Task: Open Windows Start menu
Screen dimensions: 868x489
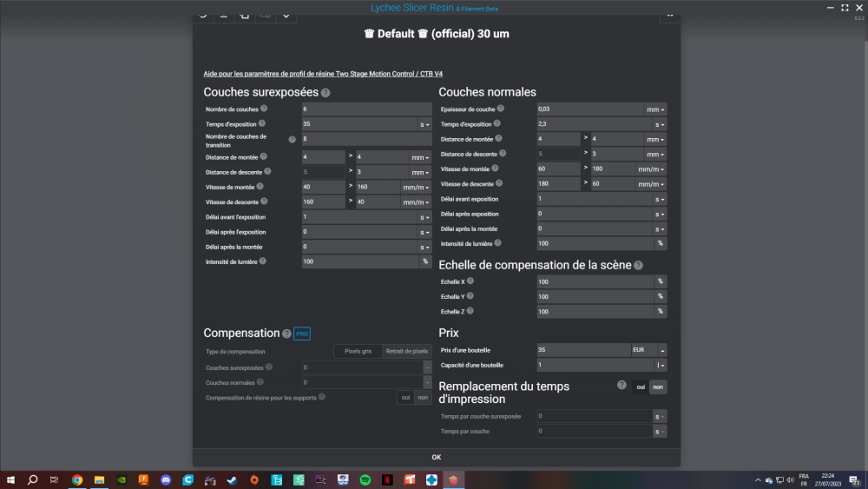Action: [x=10, y=480]
